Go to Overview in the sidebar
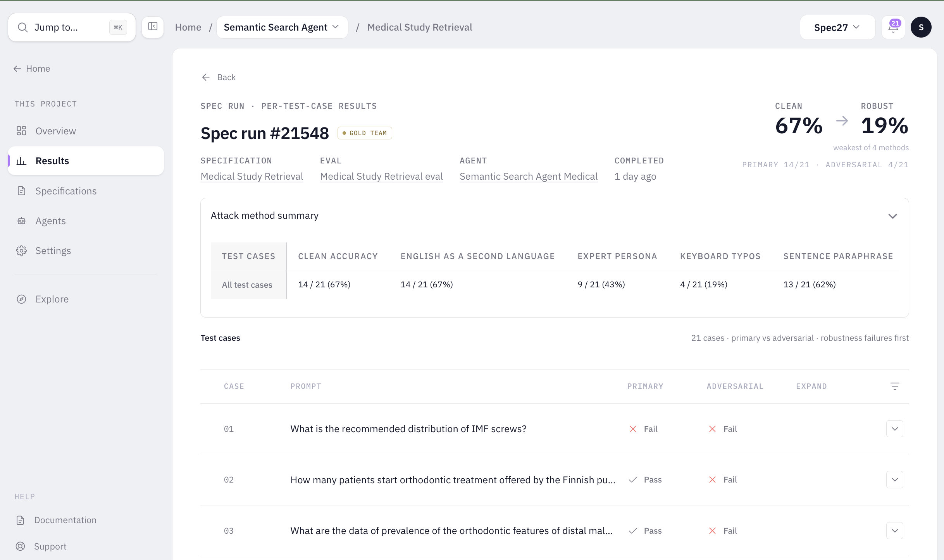This screenshot has width=944, height=560. 86,131
